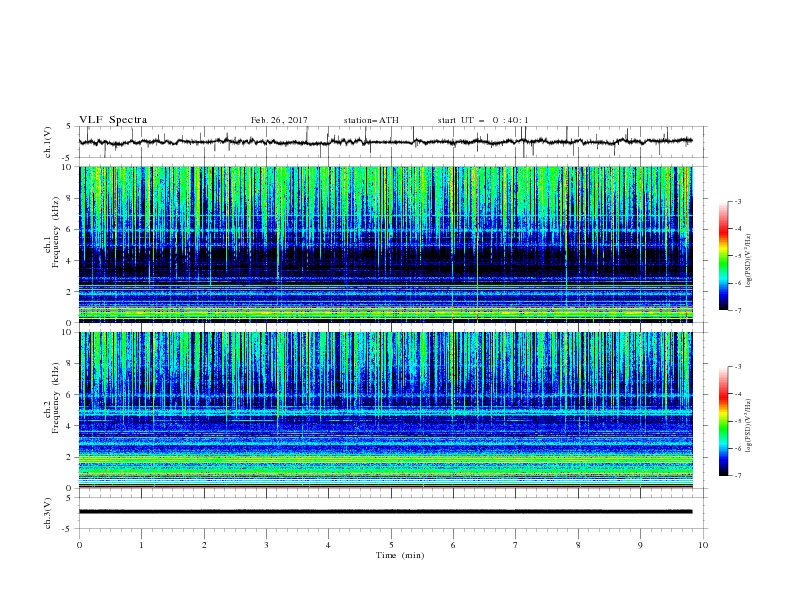
Task: Click the ch.3 voltage waveform band
Action: [x=385, y=512]
